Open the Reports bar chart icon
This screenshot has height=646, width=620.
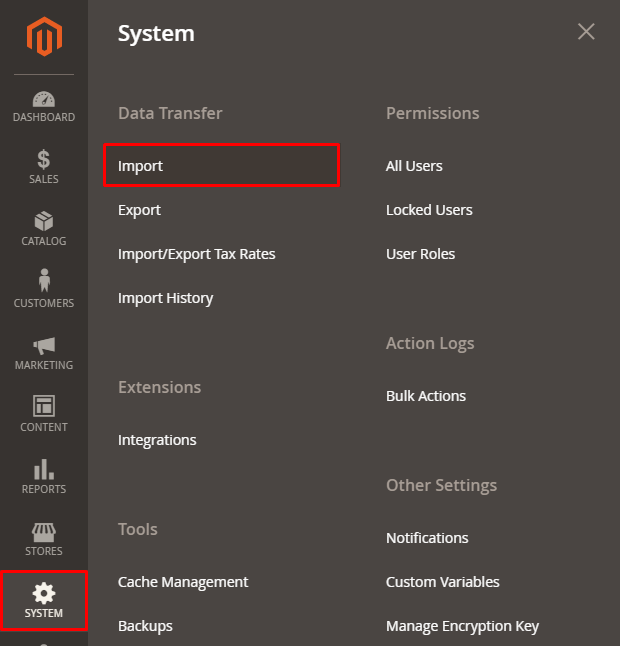[x=43, y=469]
